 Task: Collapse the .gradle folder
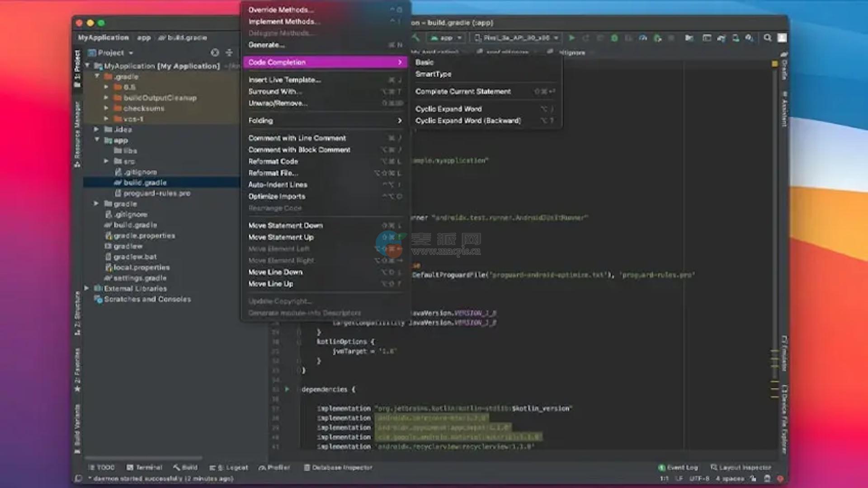coord(97,77)
